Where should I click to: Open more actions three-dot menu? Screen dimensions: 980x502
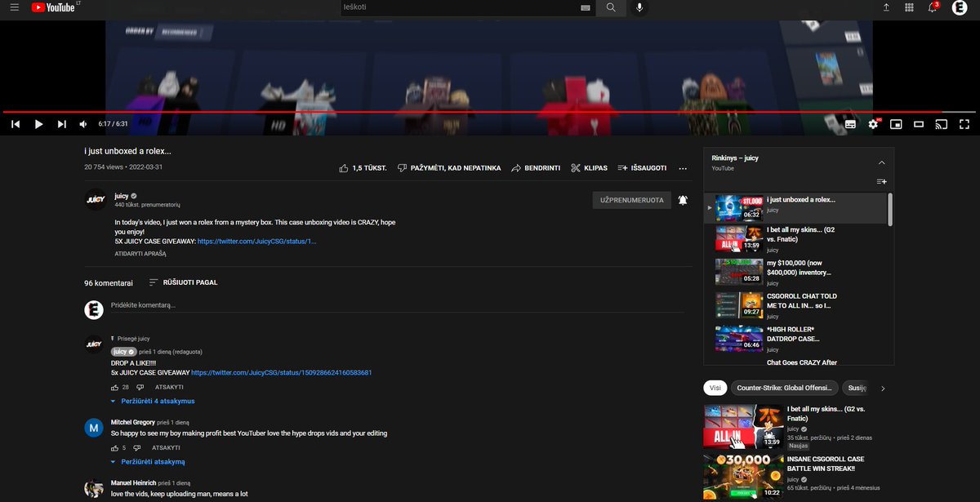(683, 168)
